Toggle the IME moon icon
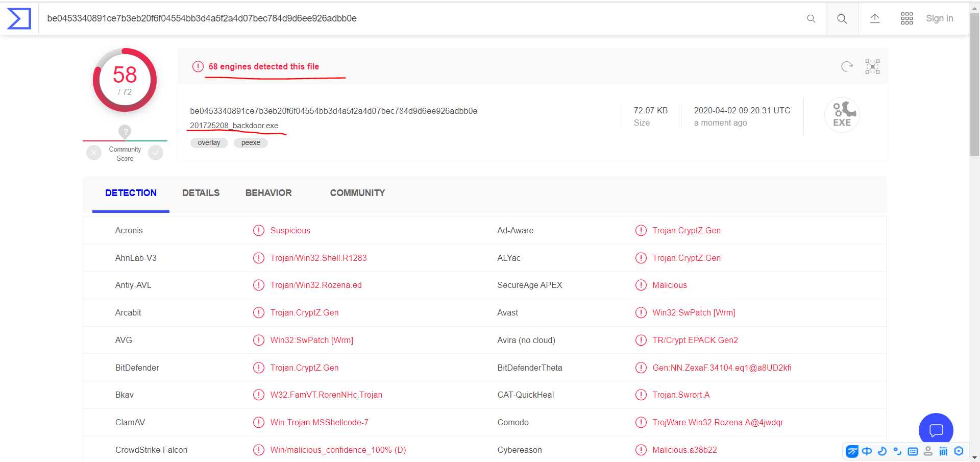Image resolution: width=980 pixels, height=462 pixels. [882, 451]
